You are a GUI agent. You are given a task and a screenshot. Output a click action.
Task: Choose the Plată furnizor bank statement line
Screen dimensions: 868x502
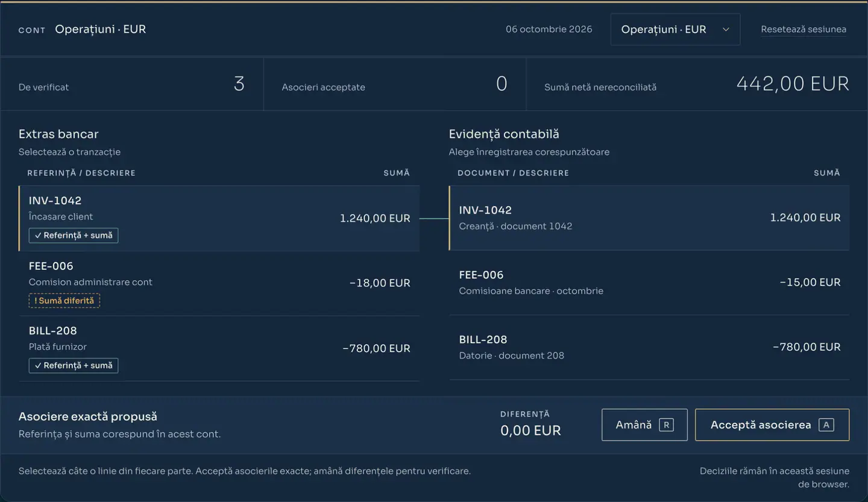click(219, 348)
